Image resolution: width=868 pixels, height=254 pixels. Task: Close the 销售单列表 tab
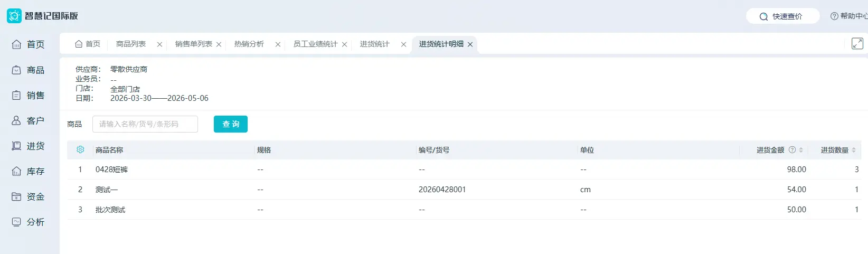[219, 44]
